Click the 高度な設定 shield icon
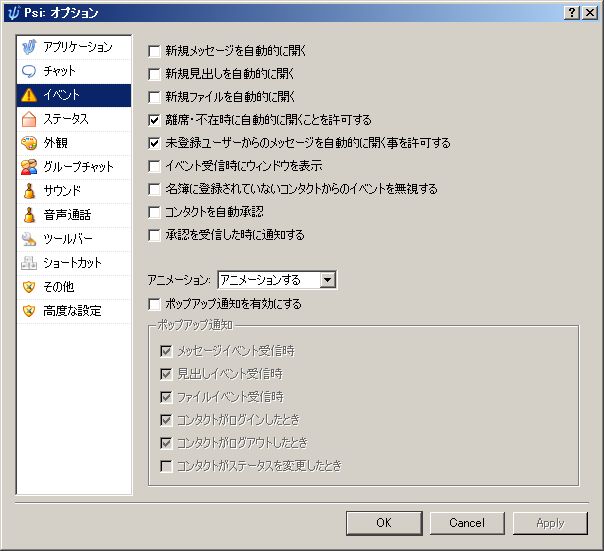The height and width of the screenshot is (551, 604). point(29,311)
